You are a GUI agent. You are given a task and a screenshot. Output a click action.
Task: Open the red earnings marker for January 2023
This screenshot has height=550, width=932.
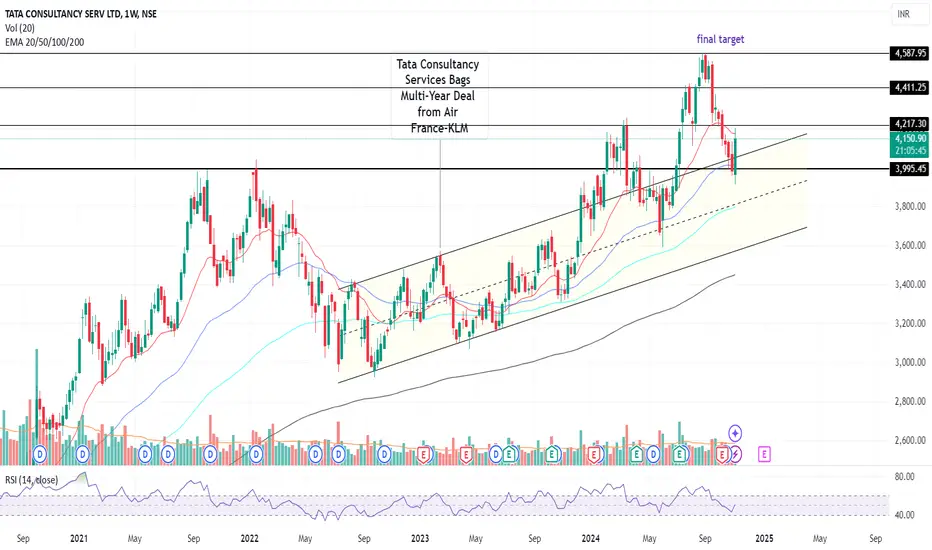click(424, 455)
